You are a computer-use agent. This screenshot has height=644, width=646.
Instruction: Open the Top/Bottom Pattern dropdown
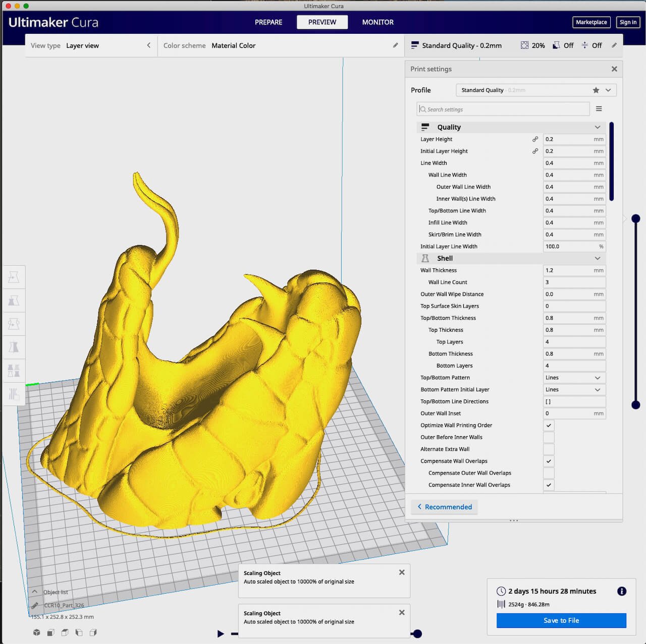tap(574, 377)
